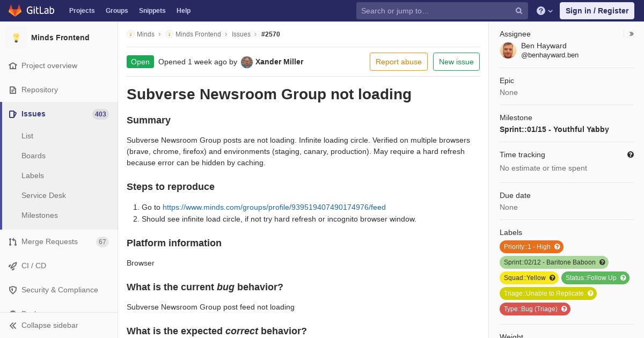Image resolution: width=644 pixels, height=338 pixels.
Task: Click the Ben Hayward assignee name
Action: coord(544,46)
